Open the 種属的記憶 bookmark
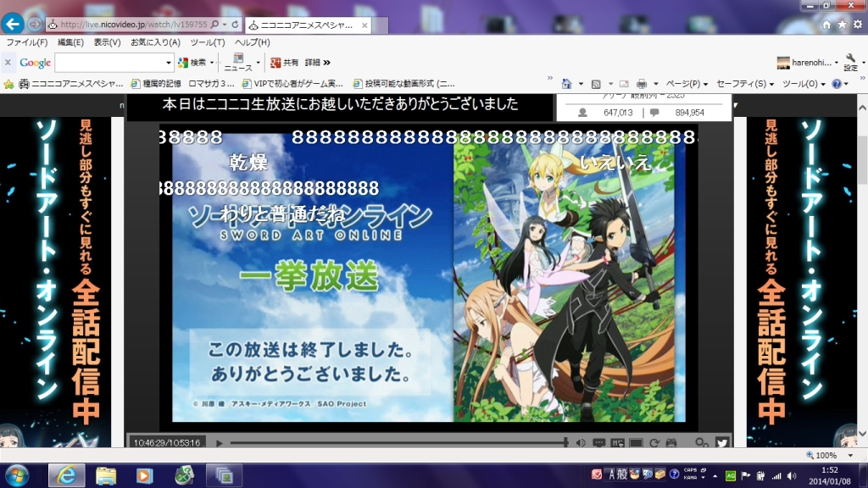Image resolution: width=868 pixels, height=488 pixels. point(156,84)
